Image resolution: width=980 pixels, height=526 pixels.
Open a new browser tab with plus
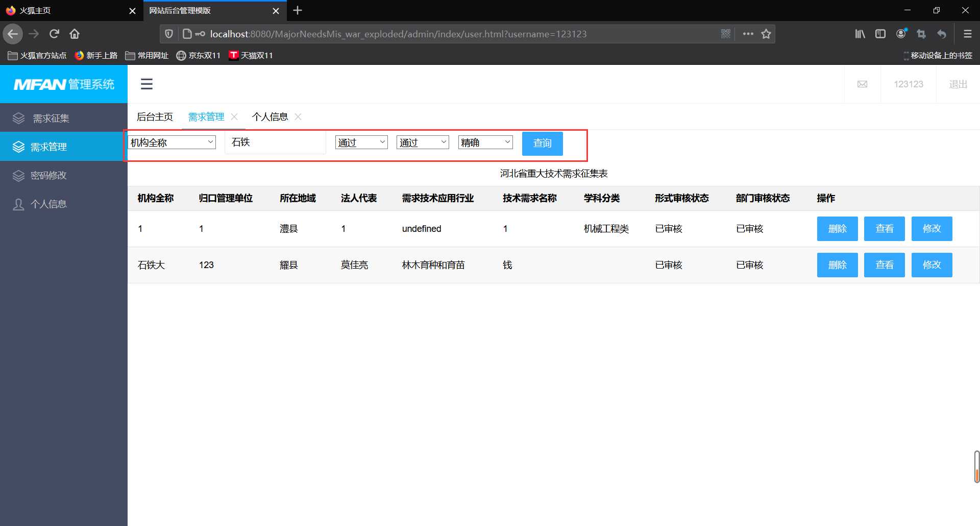(298, 10)
